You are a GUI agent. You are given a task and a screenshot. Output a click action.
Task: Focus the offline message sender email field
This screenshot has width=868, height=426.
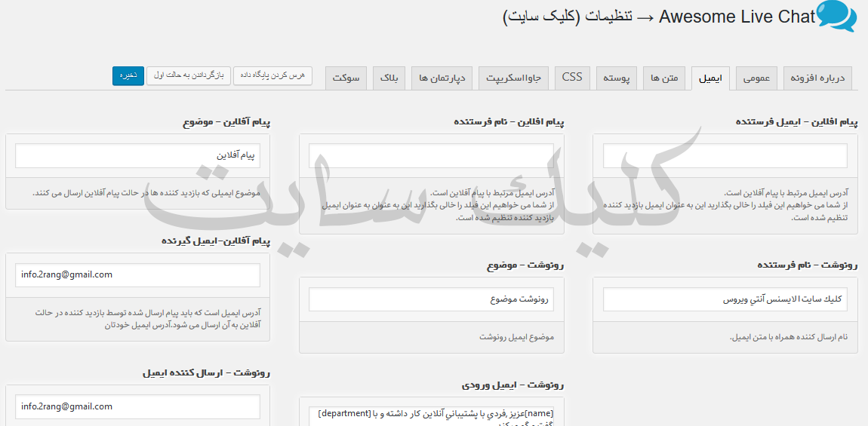pos(725,156)
